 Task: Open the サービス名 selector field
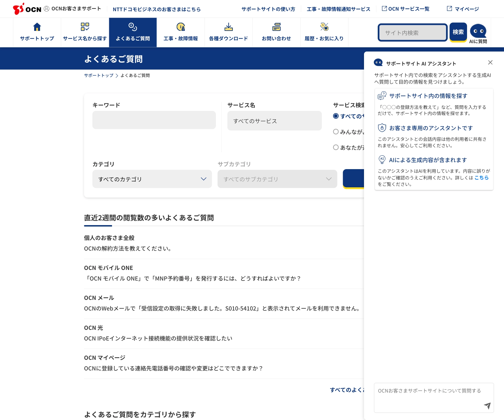[x=274, y=121]
